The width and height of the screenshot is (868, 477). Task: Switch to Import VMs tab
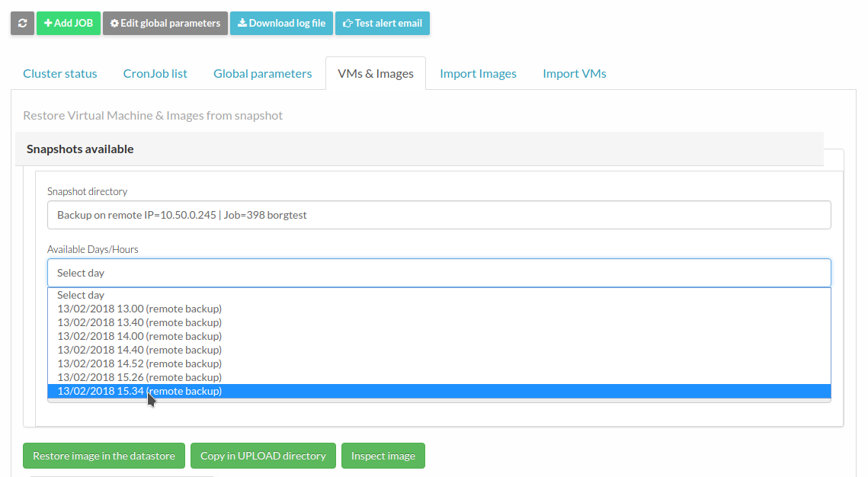574,74
